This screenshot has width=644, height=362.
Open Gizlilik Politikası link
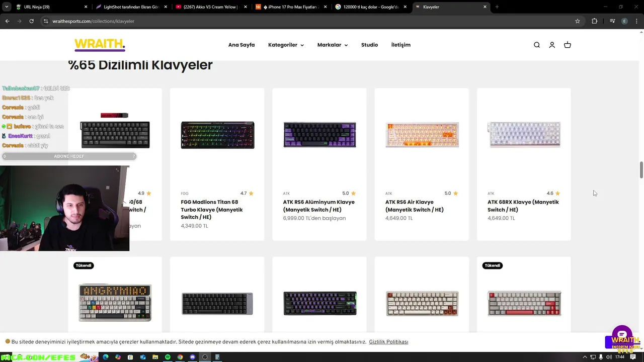click(388, 342)
